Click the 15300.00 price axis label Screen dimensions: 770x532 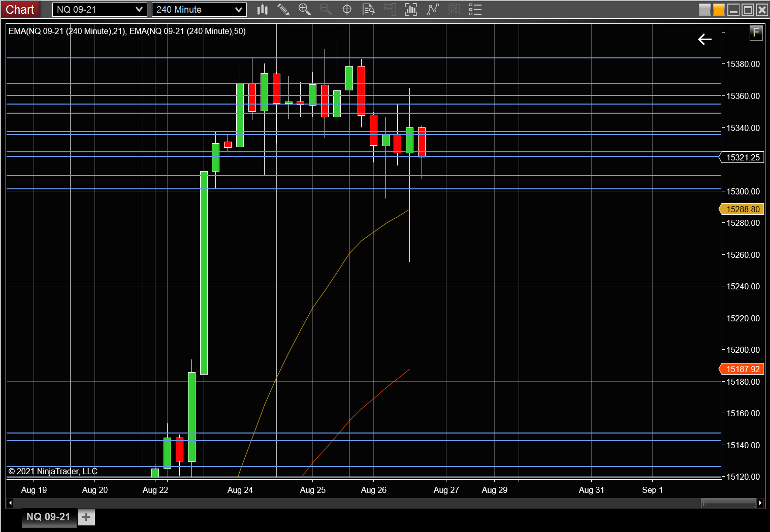[x=743, y=191]
